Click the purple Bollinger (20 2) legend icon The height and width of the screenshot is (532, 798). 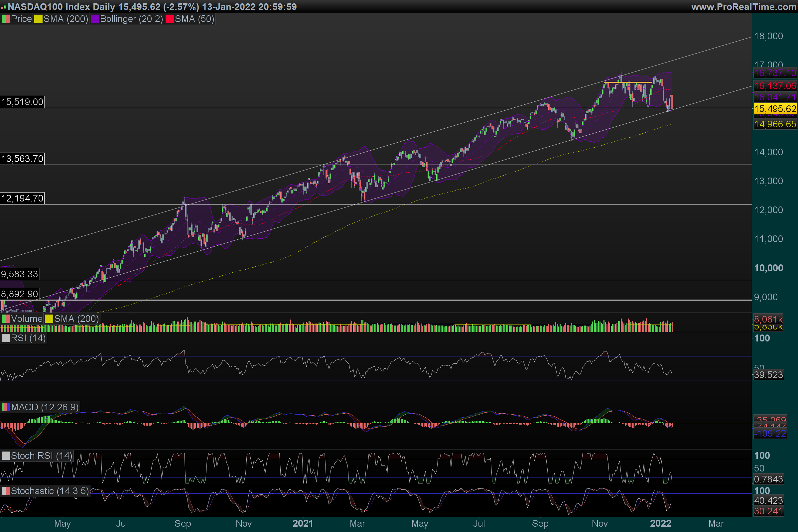click(95, 19)
